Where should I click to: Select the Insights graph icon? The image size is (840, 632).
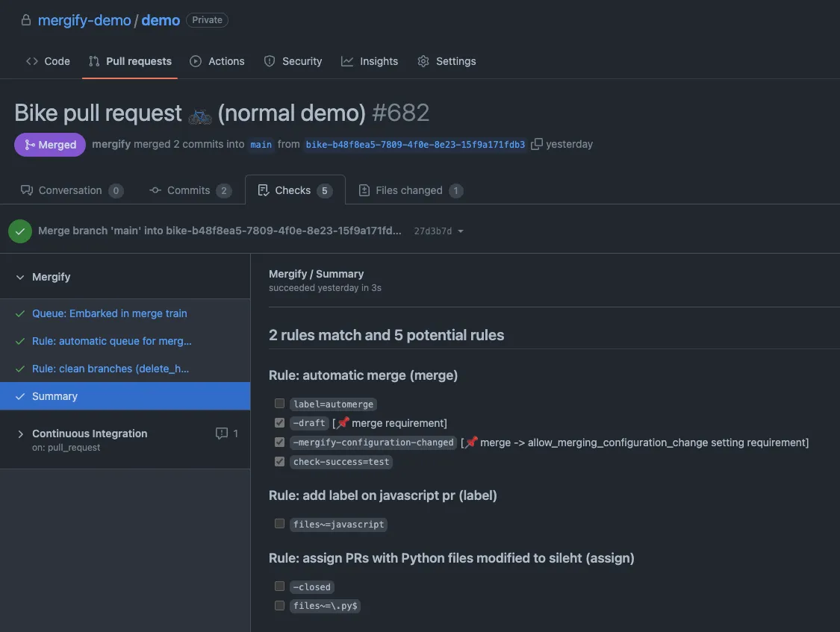(x=346, y=60)
